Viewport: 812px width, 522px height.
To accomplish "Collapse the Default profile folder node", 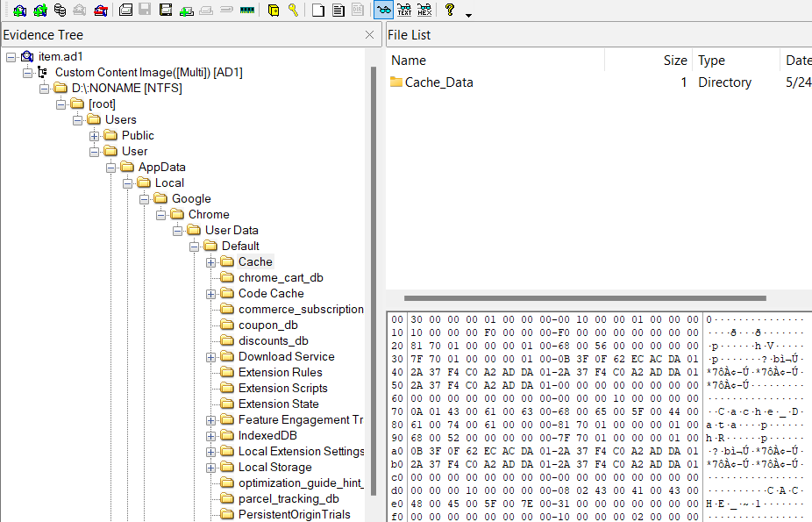I will (194, 247).
